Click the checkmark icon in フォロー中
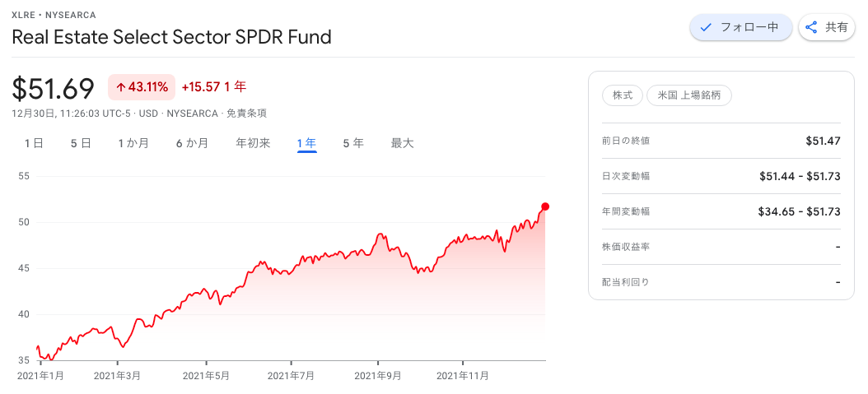Viewport: 868px width, 394px height. pyautogui.click(x=705, y=28)
